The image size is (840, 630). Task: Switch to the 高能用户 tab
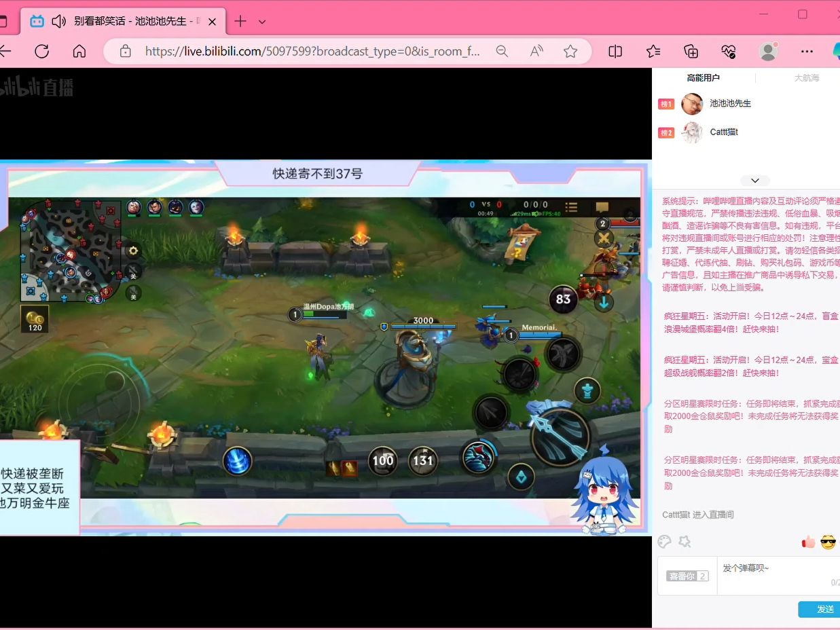point(703,78)
